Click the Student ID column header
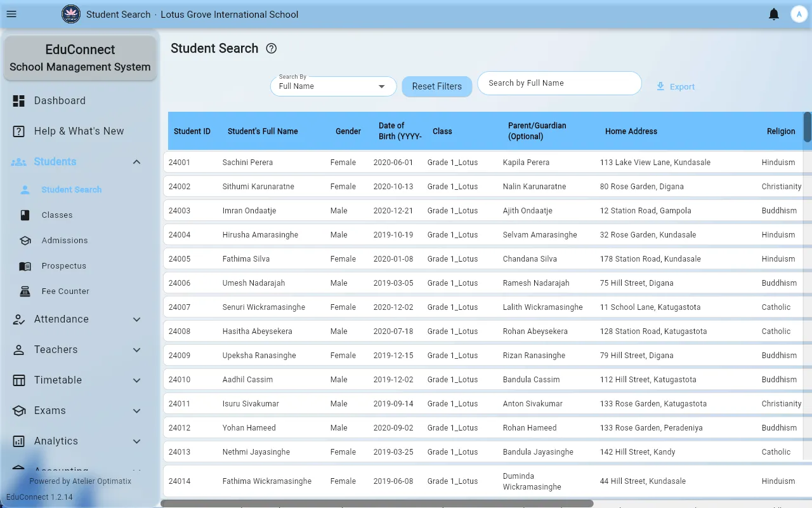 192,131
